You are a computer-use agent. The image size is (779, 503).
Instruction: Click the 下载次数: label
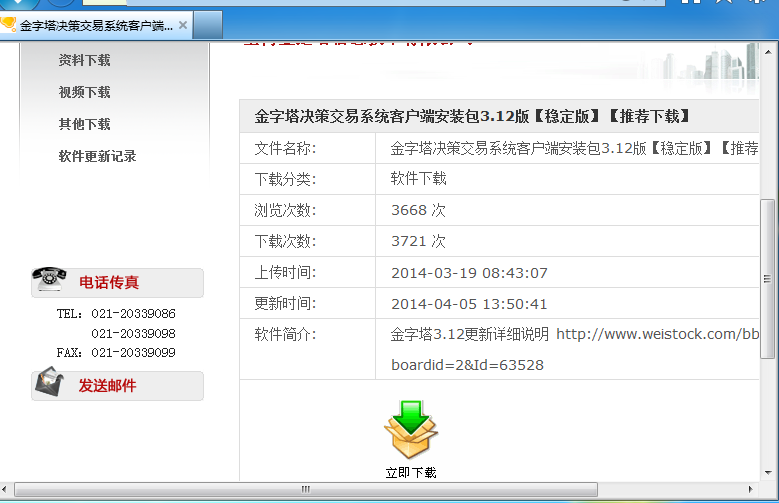click(x=285, y=241)
